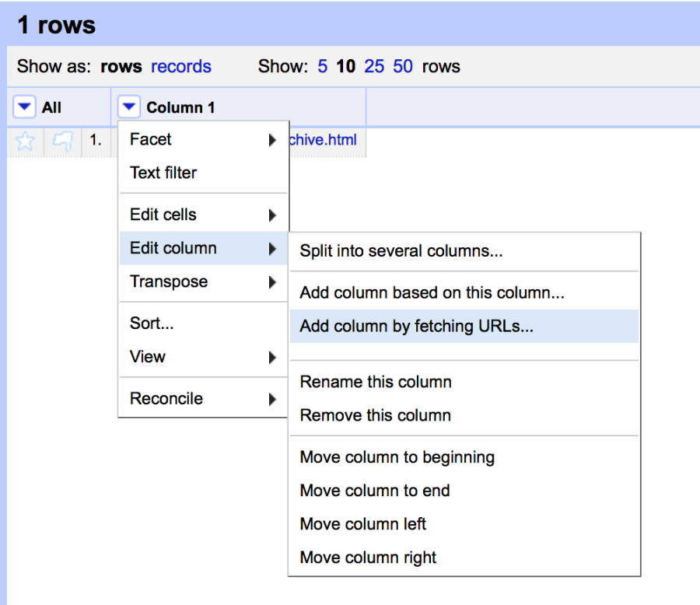This screenshot has width=700, height=605.
Task: Open the Sort... menu option
Action: pyautogui.click(x=165, y=323)
